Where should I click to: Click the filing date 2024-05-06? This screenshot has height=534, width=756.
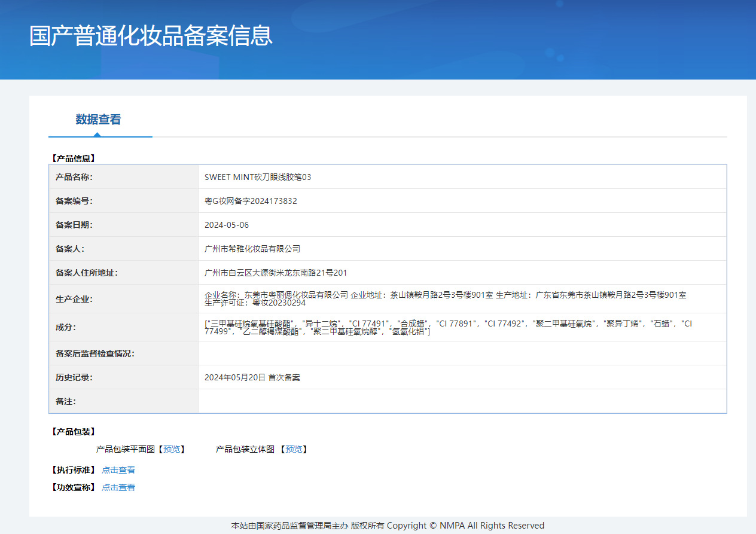pyautogui.click(x=227, y=225)
